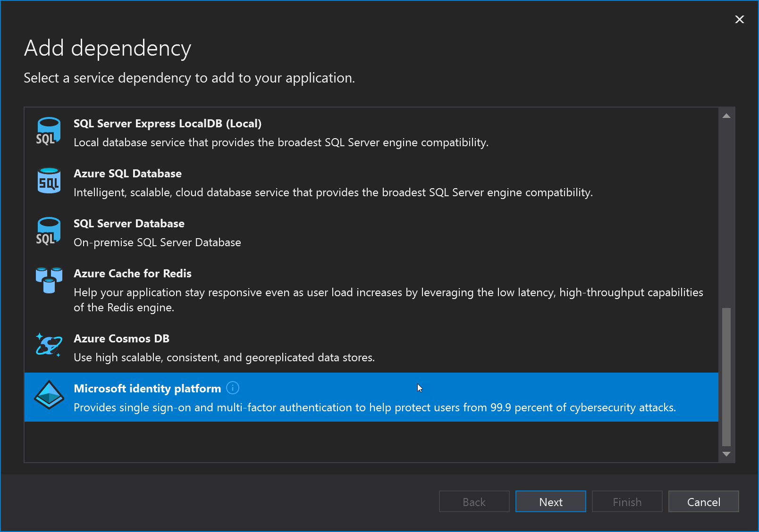Click the scrollbar down arrow

726,454
